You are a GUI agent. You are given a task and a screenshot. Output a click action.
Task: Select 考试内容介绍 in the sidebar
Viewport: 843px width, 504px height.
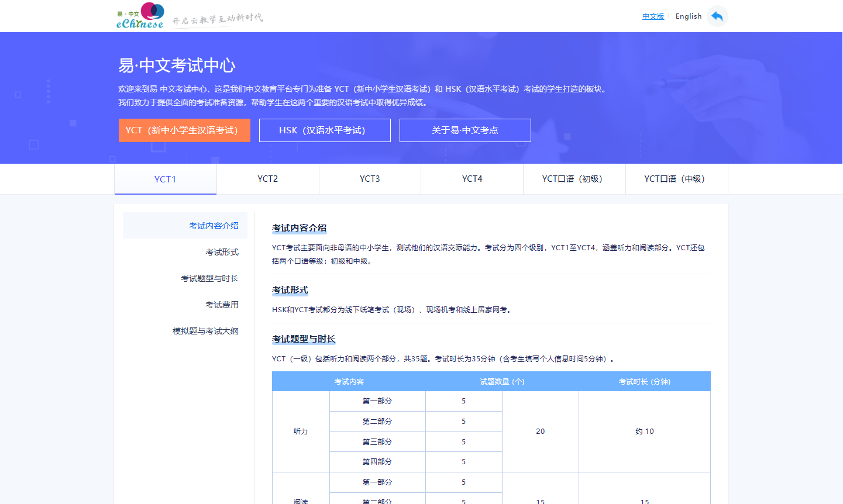214,226
